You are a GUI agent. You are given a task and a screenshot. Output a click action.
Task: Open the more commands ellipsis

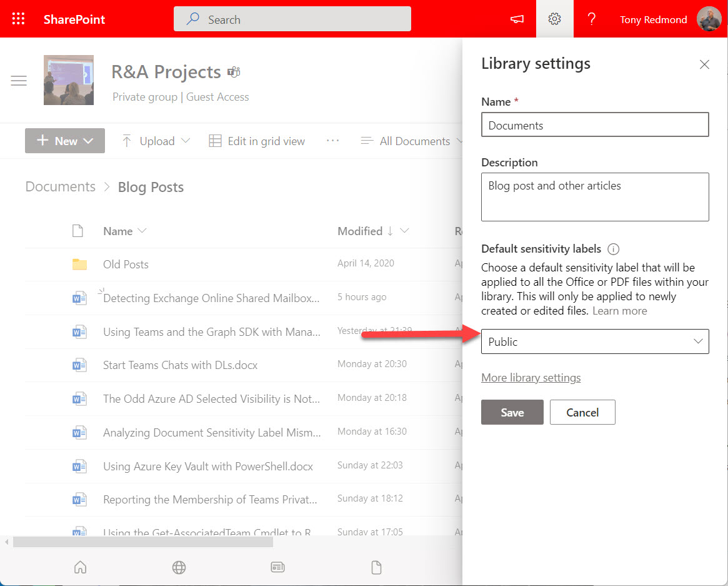pos(332,140)
